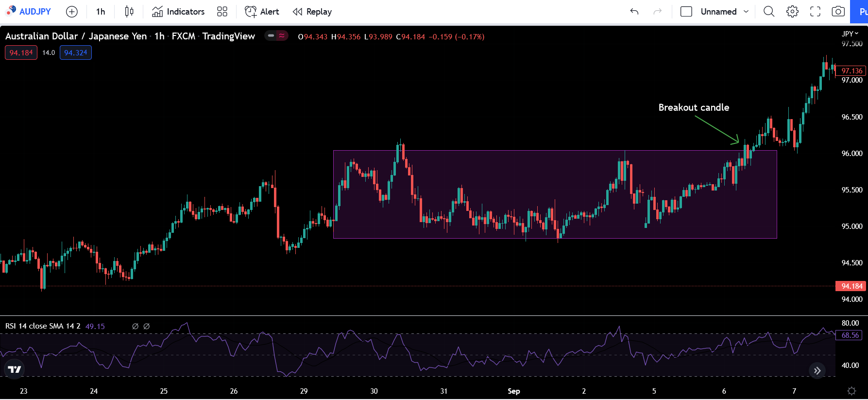
Task: Click the blue 94.324 buy price button
Action: [75, 52]
